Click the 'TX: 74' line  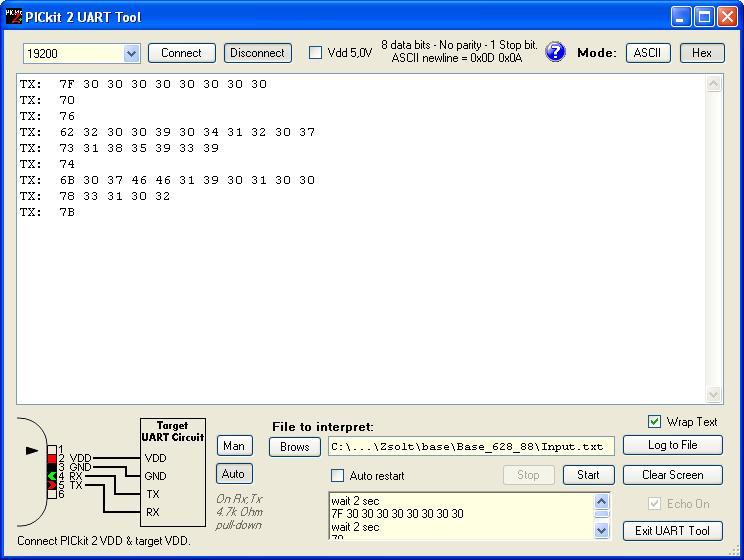(47, 164)
